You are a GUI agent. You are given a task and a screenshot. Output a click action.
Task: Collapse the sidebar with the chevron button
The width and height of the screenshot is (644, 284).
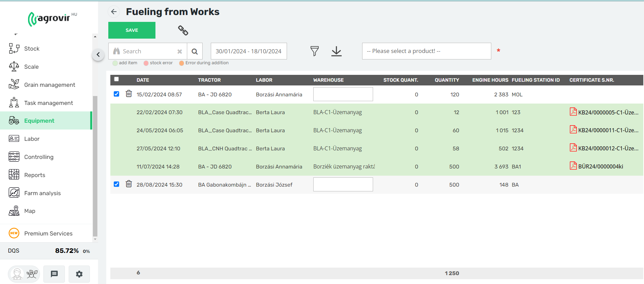pos(98,55)
